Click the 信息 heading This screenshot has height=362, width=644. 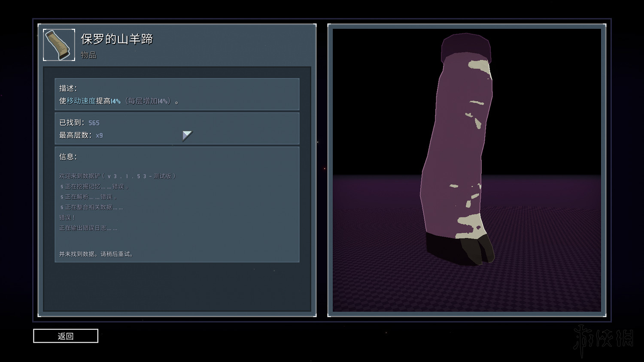[x=68, y=157]
